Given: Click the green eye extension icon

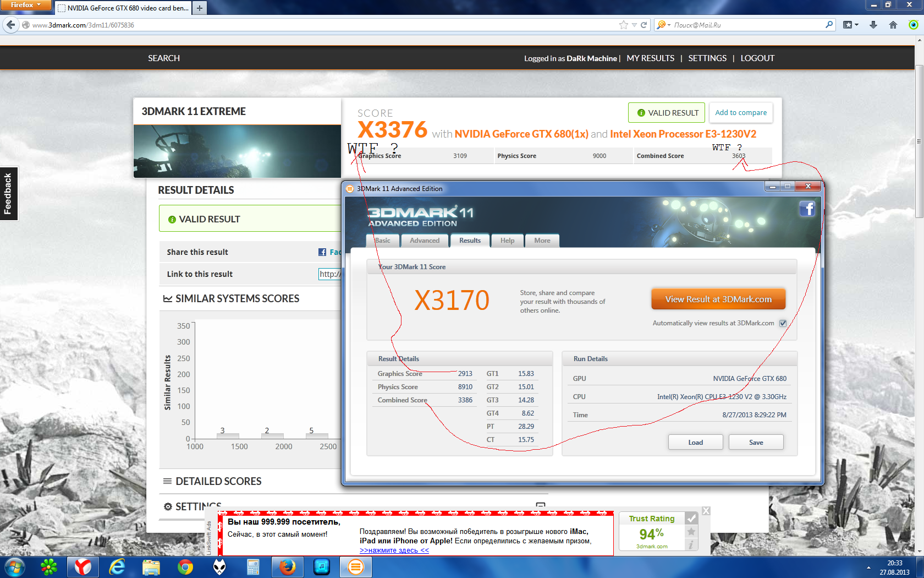Looking at the screenshot, I should (x=913, y=25).
